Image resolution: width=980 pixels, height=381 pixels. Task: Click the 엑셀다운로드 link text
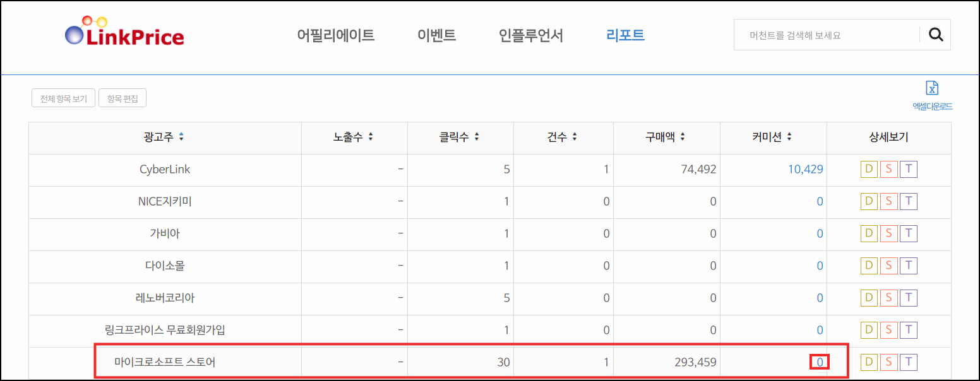click(933, 107)
